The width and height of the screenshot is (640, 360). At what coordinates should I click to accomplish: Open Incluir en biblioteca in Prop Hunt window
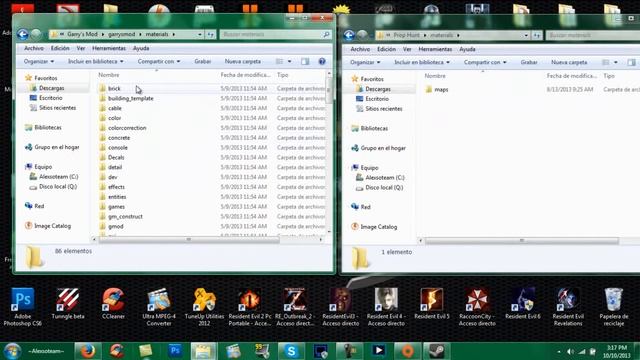pyautogui.click(x=422, y=62)
